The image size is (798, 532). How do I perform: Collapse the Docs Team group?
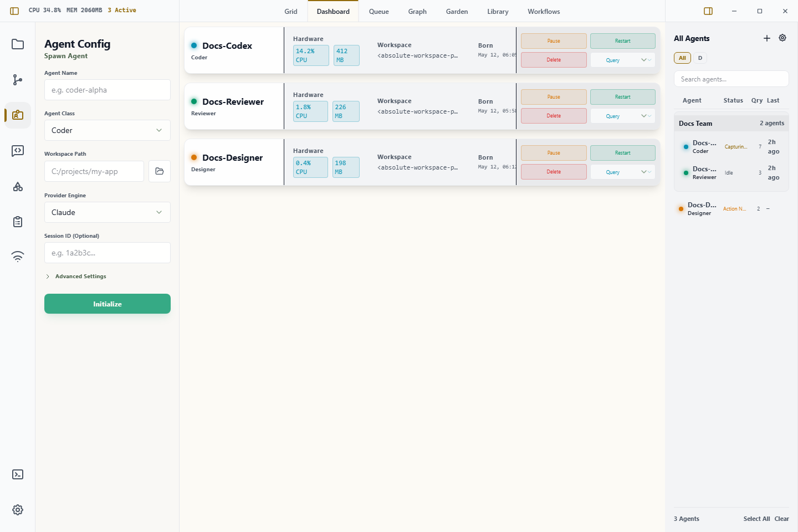pos(731,124)
